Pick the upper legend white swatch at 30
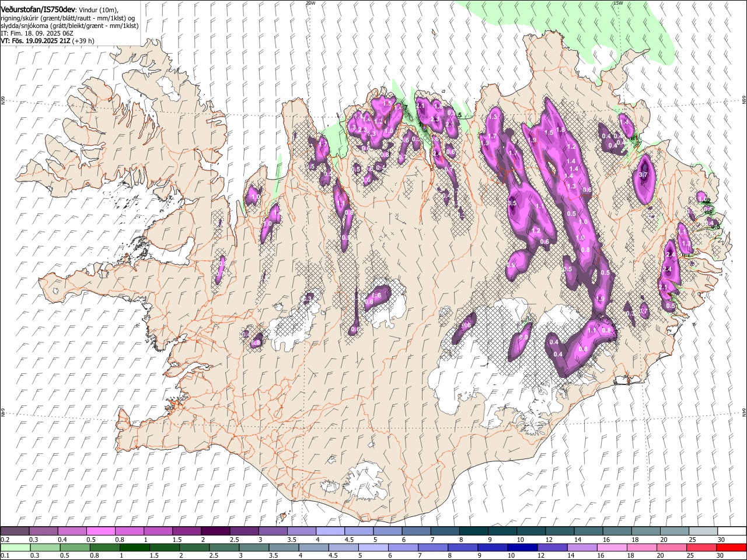Screen dimensions: 747x560 point(732,531)
